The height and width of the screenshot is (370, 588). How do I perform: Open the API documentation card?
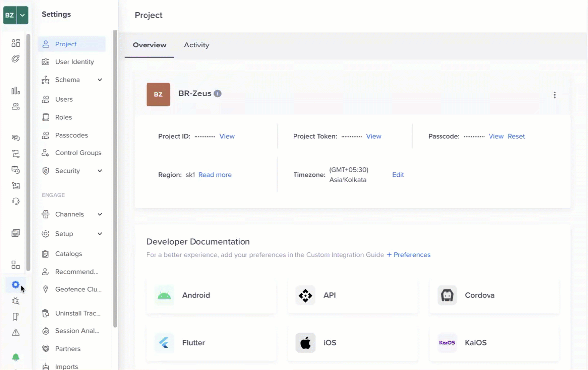point(352,295)
